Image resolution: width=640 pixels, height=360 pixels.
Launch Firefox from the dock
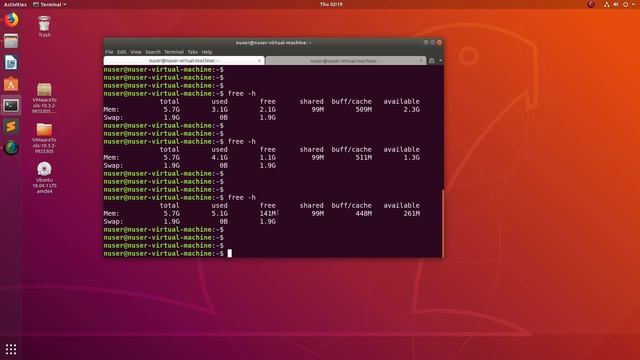point(11,20)
